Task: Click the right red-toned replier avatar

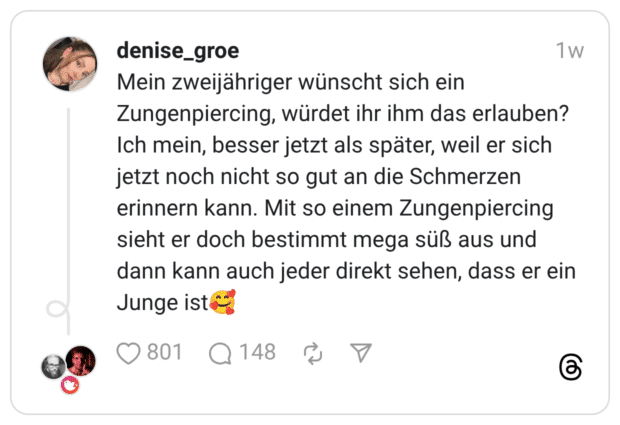Action: pyautogui.click(x=80, y=361)
